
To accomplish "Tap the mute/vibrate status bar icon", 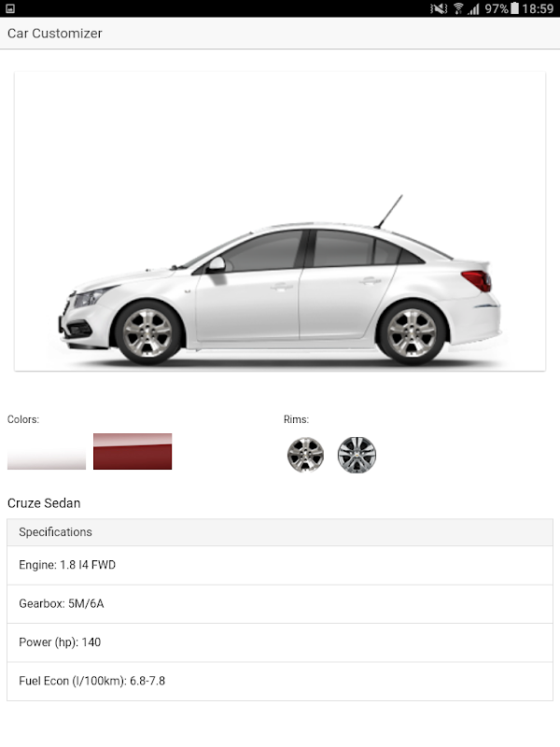I will tap(439, 8).
